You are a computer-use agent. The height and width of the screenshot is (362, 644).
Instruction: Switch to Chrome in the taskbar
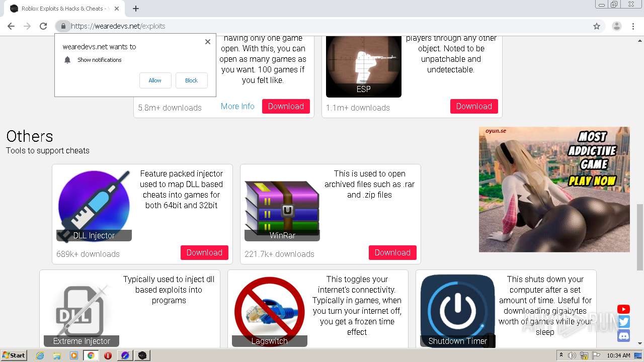(91, 355)
